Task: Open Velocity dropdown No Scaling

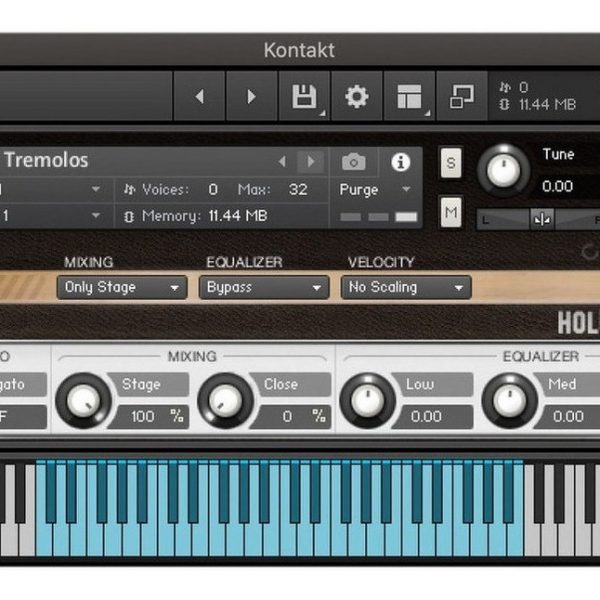Action: (x=406, y=287)
